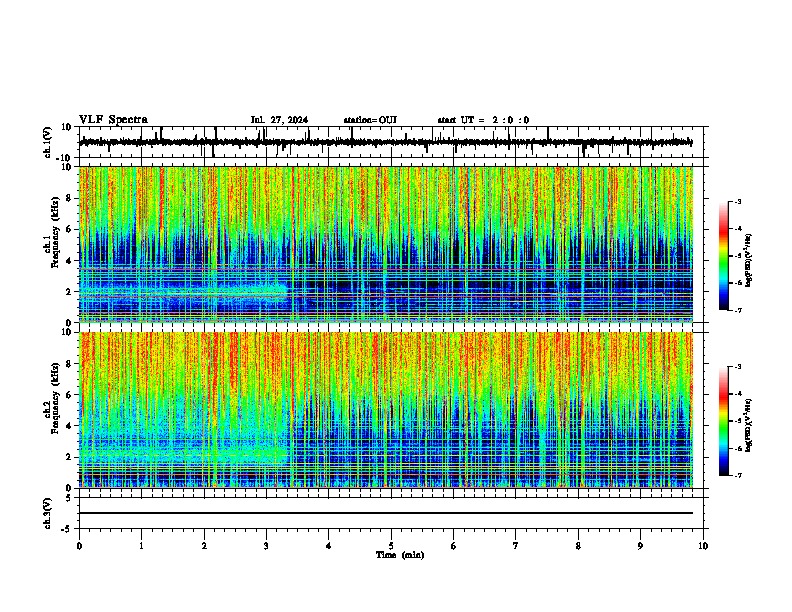Click time axis tick label "9"
Screen dimensions: 792x612
(640, 546)
